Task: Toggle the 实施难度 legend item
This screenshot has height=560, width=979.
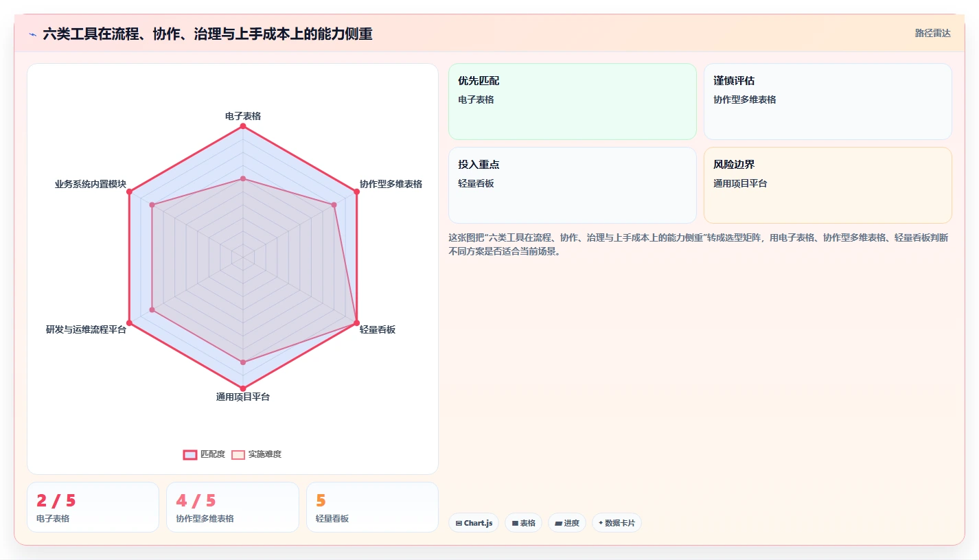Action: point(257,454)
